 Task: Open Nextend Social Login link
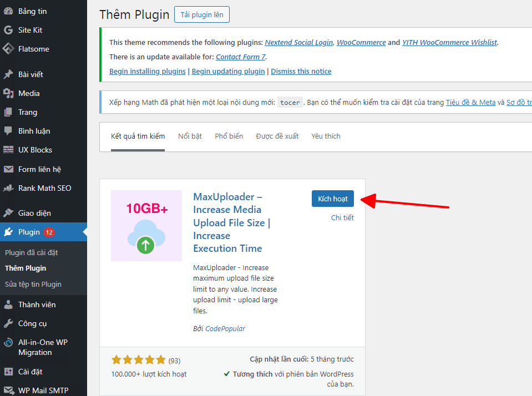click(x=299, y=42)
